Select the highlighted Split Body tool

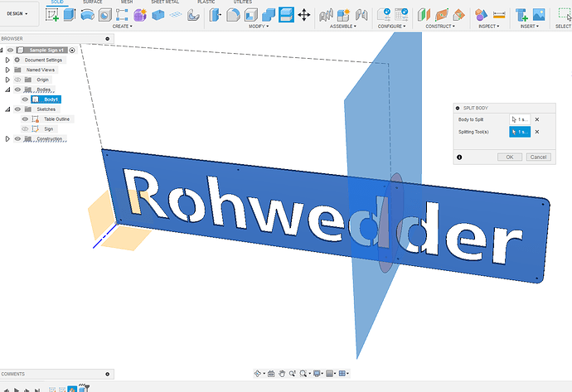pyautogui.click(x=286, y=15)
